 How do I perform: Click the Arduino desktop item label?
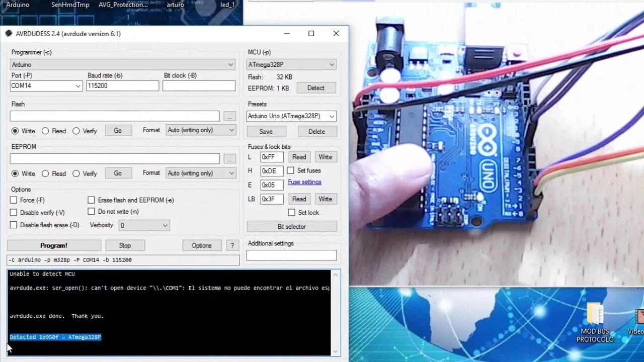(x=18, y=5)
